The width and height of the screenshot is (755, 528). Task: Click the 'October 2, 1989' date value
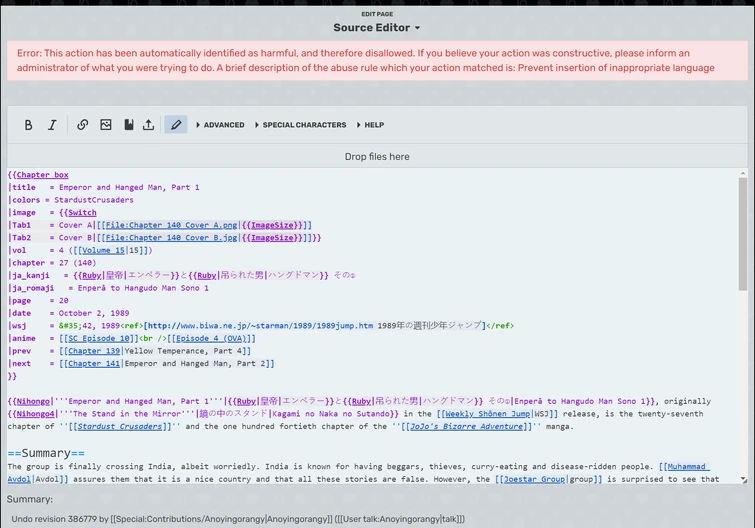coord(94,313)
